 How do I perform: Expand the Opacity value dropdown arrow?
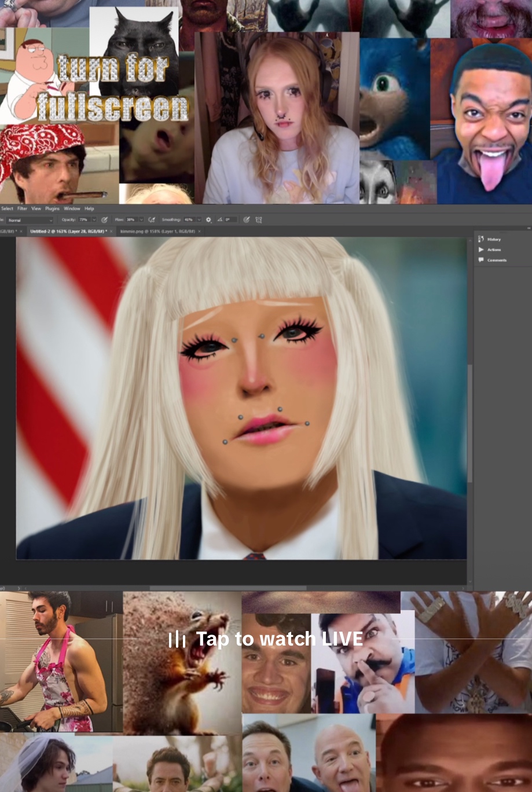point(94,220)
